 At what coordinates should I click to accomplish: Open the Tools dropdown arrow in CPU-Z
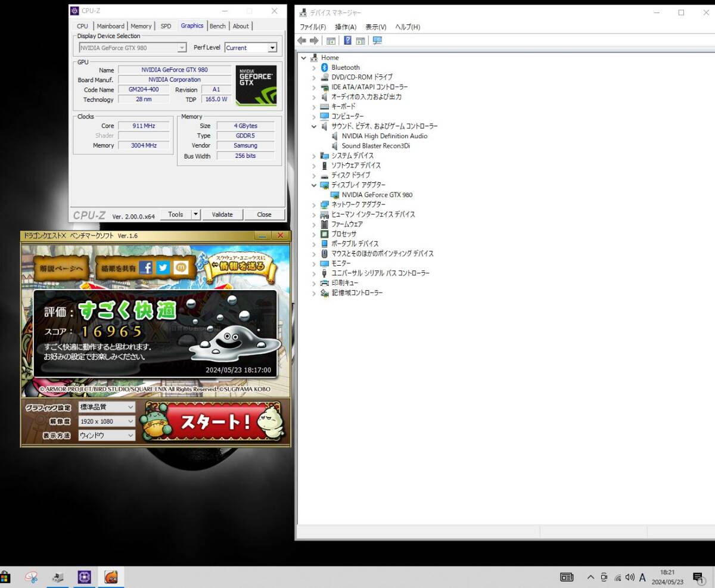tap(195, 214)
